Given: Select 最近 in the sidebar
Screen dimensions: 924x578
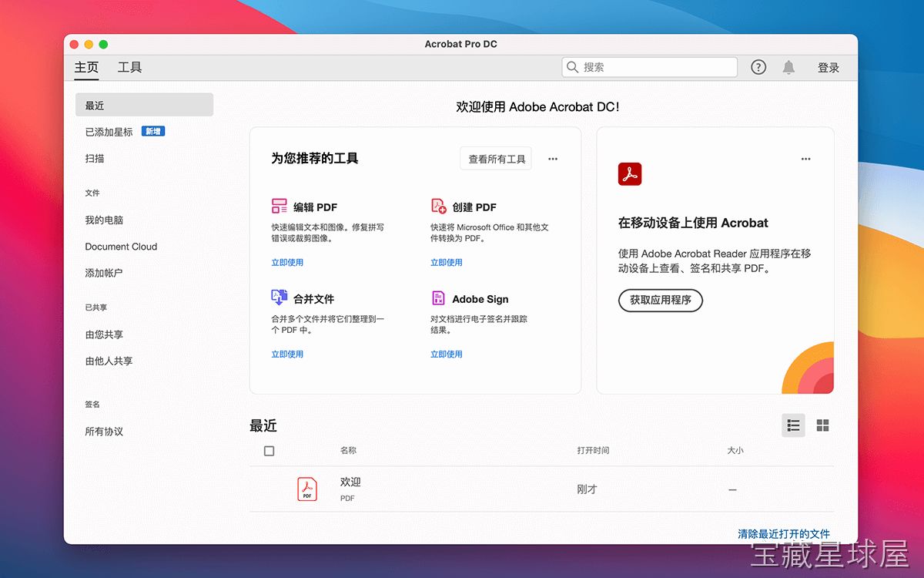Looking at the screenshot, I should pos(144,105).
